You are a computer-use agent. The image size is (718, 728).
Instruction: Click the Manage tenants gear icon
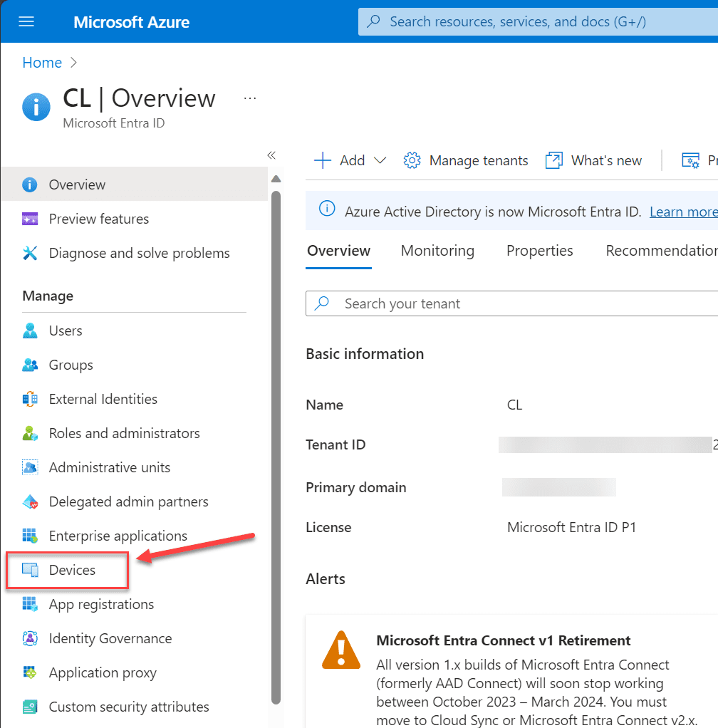[412, 161]
